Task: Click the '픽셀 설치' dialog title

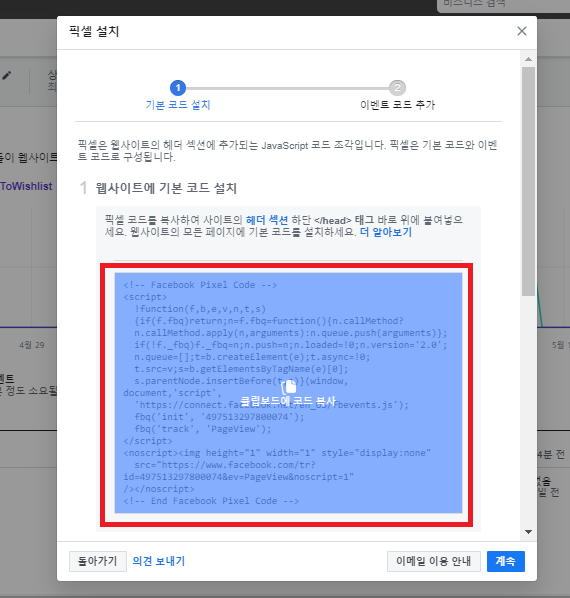Action: click(x=94, y=31)
